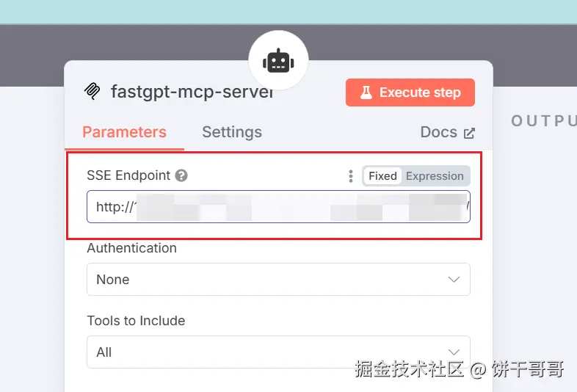Screen dimensions: 577x392
Task: Click the SSE Endpoint field label
Action: click(x=128, y=175)
